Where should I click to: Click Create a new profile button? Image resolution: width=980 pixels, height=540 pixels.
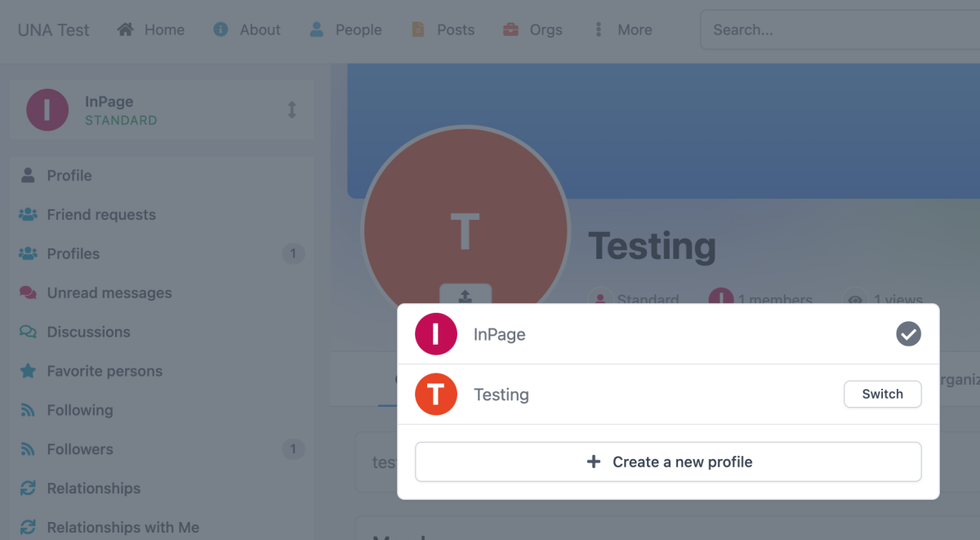click(x=668, y=462)
